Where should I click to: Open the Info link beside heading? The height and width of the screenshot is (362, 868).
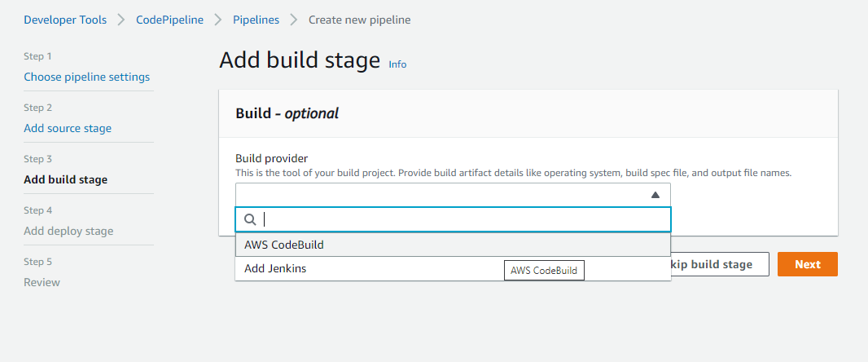click(x=397, y=64)
